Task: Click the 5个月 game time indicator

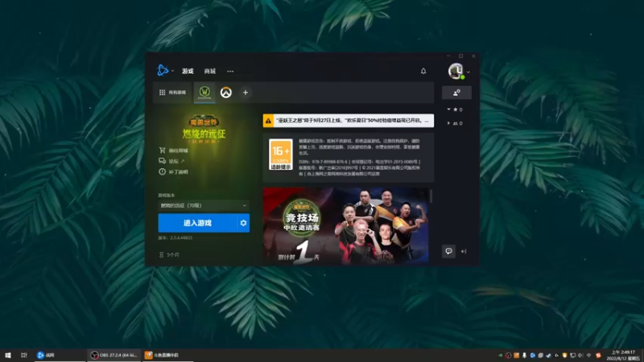Action: tap(169, 255)
